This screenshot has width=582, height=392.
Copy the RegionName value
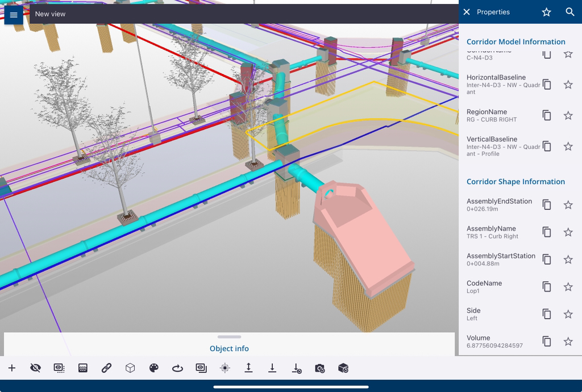click(x=546, y=115)
